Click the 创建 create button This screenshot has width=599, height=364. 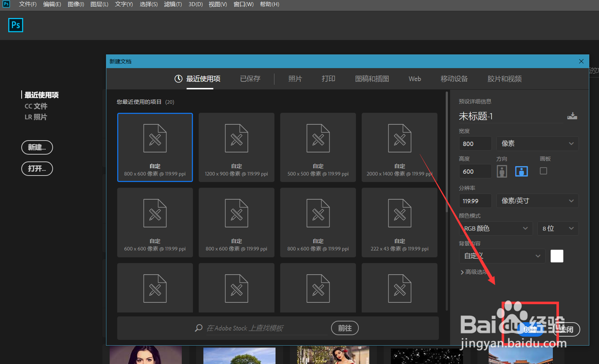point(530,329)
